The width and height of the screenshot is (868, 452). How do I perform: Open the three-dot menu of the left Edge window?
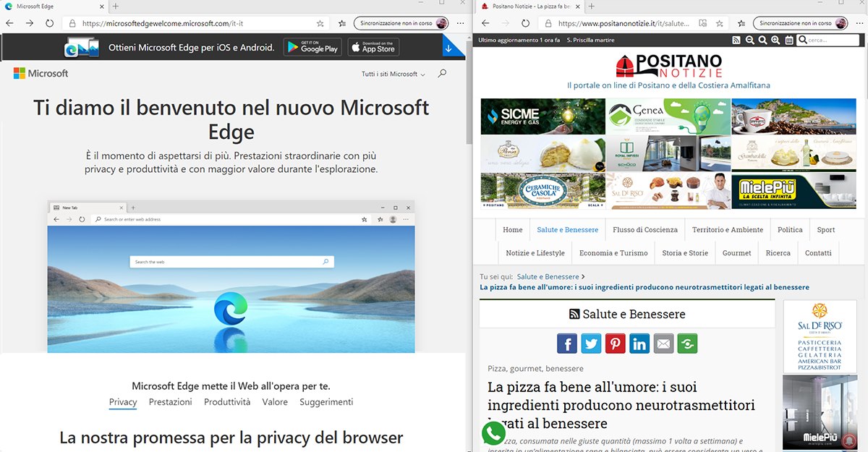[461, 23]
